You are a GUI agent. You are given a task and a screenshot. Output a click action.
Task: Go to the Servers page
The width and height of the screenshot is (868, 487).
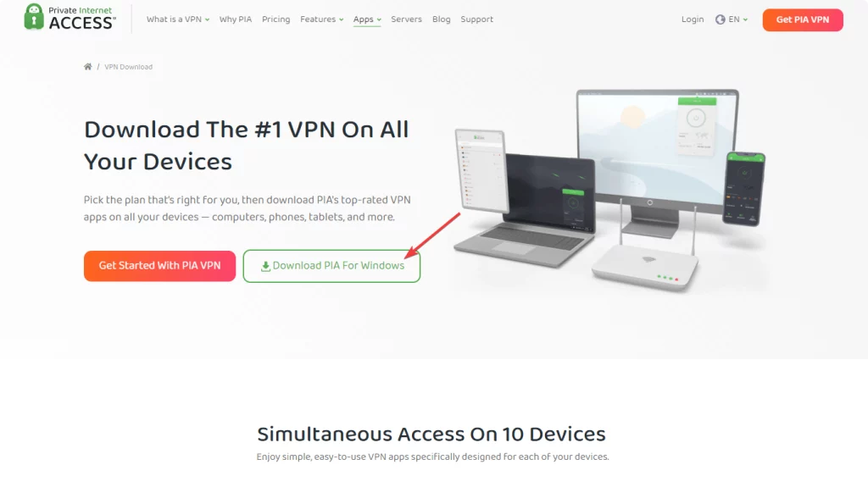[x=406, y=19]
